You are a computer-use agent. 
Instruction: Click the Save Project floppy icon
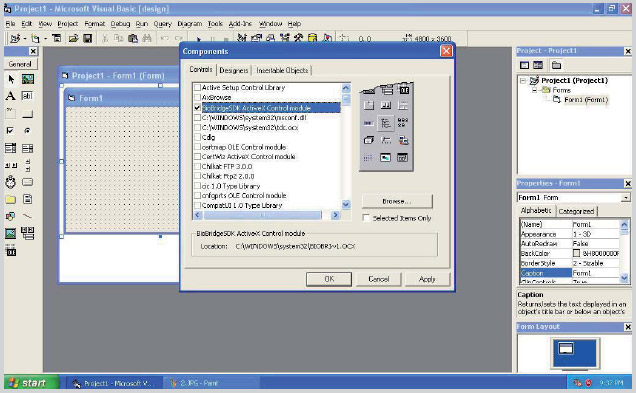[87, 39]
